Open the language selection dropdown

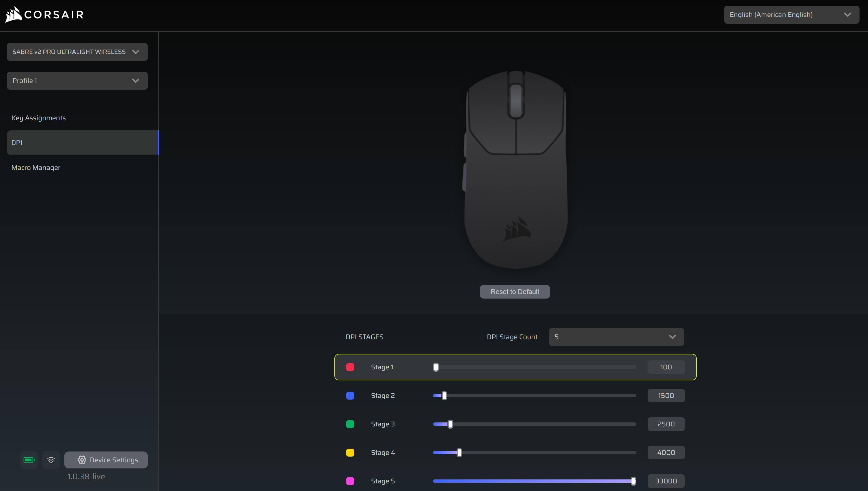[791, 14]
